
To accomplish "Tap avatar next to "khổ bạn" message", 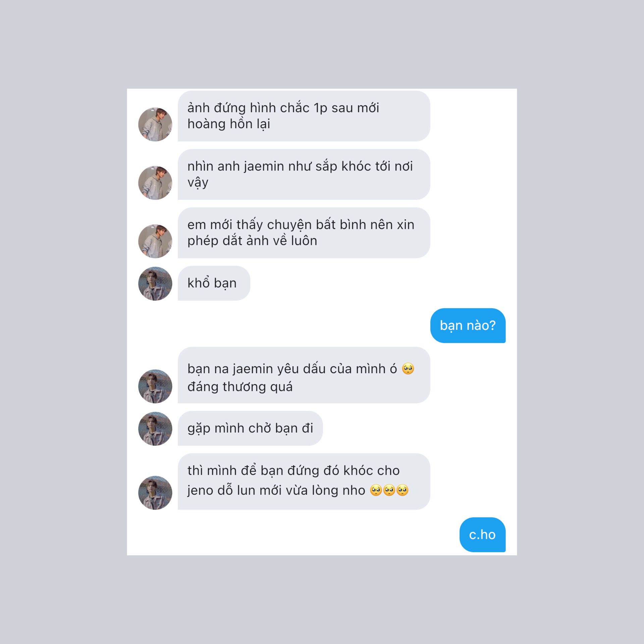I will 155,283.
